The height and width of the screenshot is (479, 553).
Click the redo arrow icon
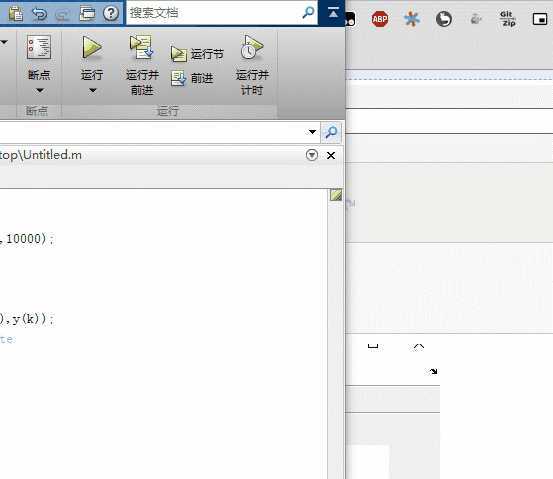click(x=62, y=14)
